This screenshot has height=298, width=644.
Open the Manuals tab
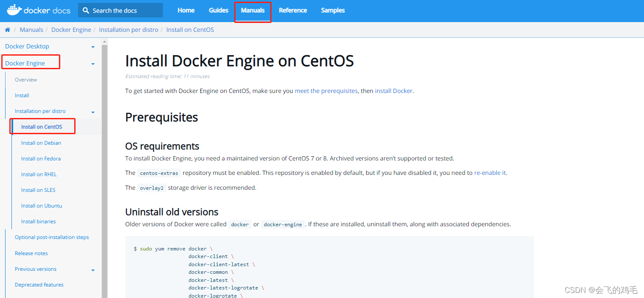click(x=253, y=10)
